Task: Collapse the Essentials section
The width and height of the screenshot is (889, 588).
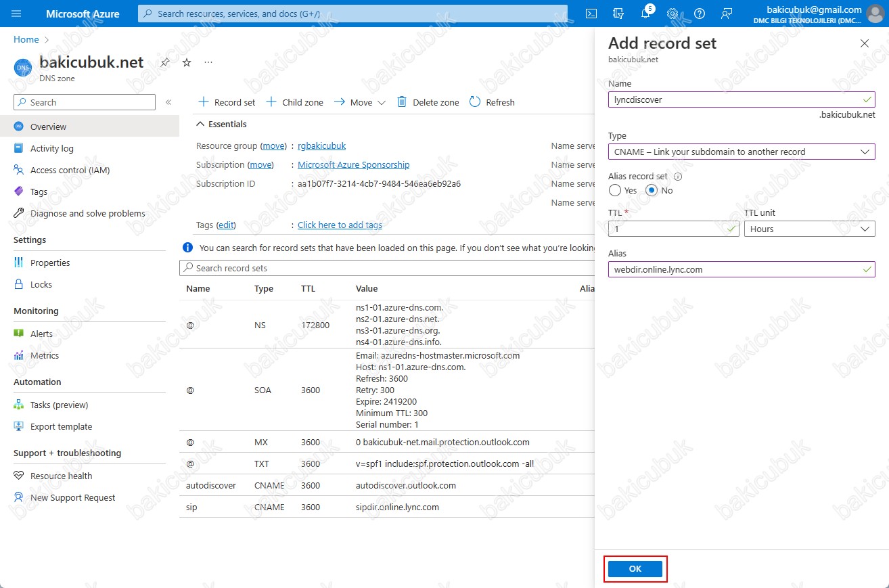Action: (x=221, y=125)
